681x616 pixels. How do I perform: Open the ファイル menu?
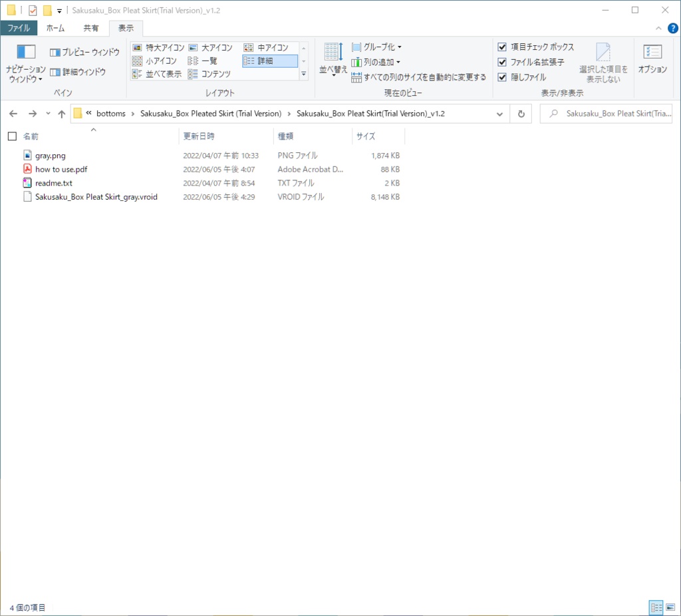click(19, 28)
